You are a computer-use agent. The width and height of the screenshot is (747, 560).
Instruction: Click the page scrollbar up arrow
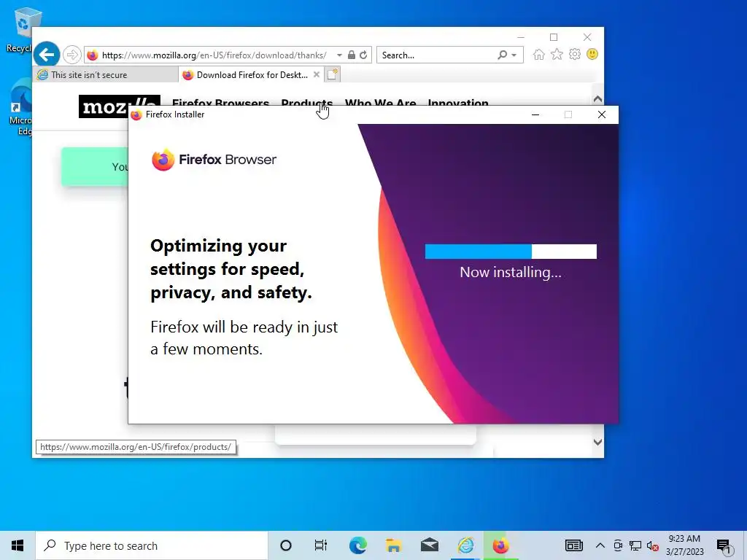coord(597,99)
